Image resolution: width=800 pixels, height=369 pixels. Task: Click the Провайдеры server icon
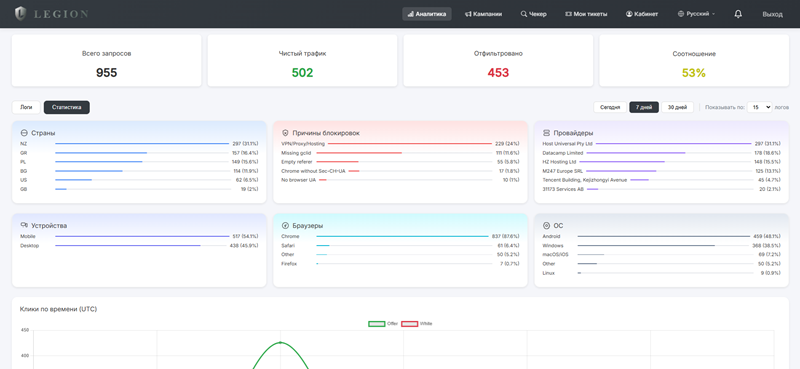click(546, 133)
